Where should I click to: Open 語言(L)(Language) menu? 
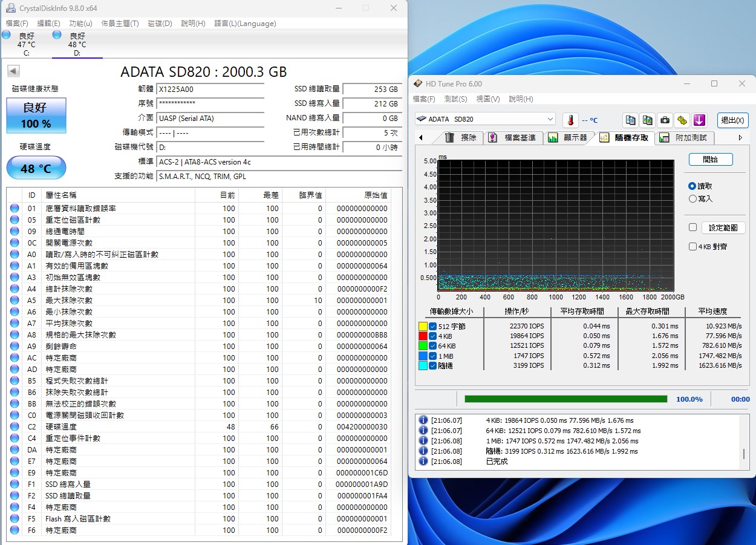tap(245, 24)
